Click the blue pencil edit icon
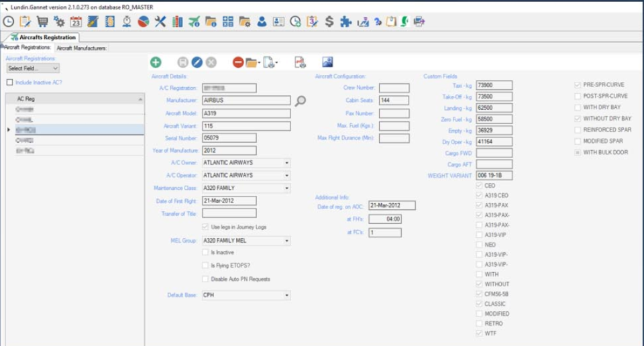Image resolution: width=644 pixels, height=346 pixels. (197, 62)
